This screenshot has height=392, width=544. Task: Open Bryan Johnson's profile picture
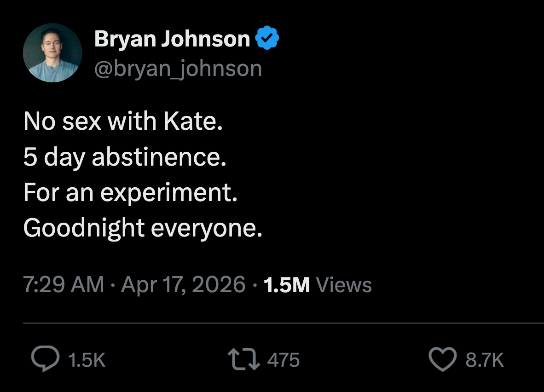coord(52,53)
